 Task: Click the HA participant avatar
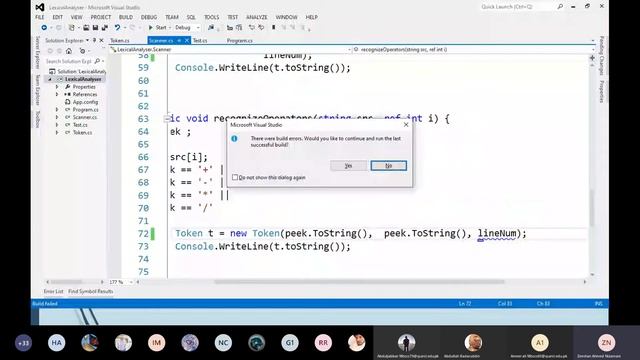click(56, 343)
